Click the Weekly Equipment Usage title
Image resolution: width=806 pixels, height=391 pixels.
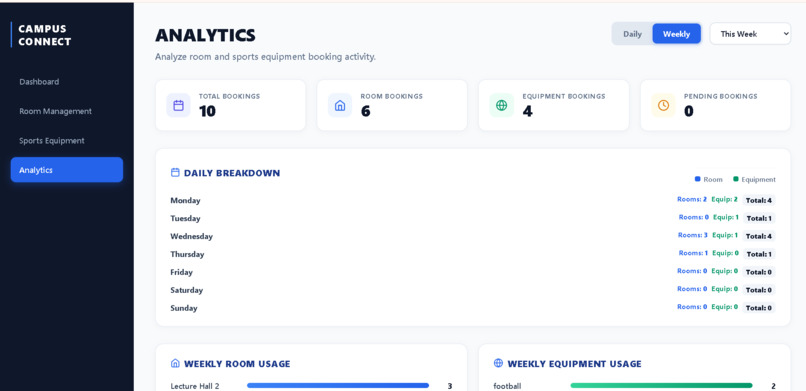(x=574, y=364)
